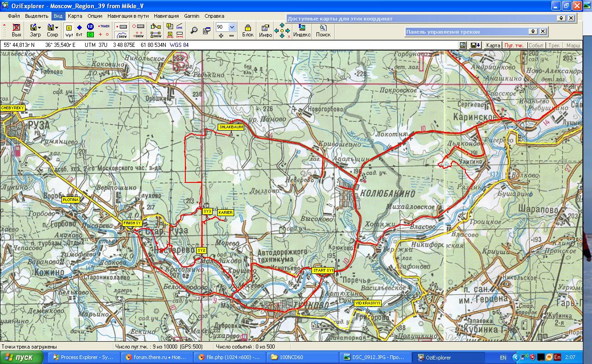Click the Вых exit icon
Viewport: 592px width, 364px height.
(x=16, y=30)
